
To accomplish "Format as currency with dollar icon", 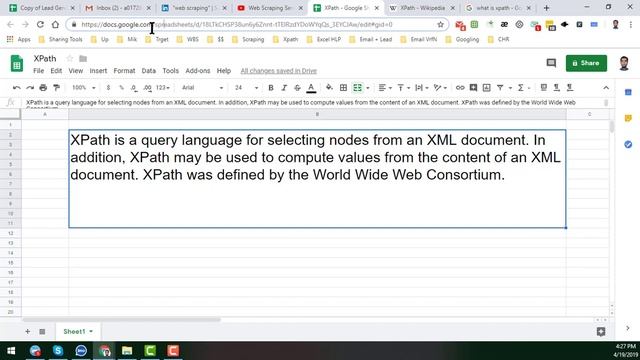I will (108, 88).
